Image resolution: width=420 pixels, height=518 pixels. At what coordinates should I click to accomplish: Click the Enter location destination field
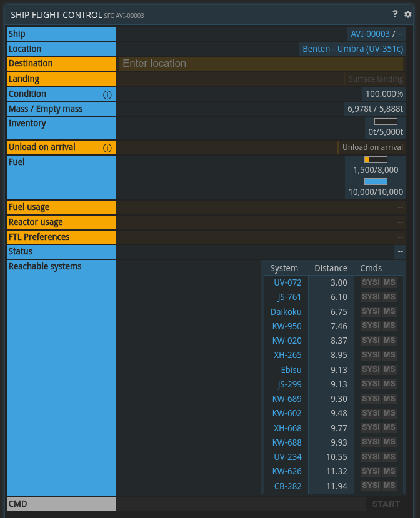[261, 64]
